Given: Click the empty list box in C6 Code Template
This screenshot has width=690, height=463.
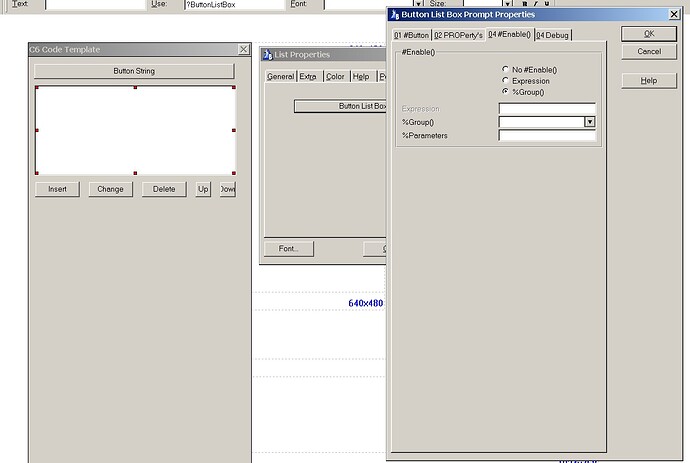Looking at the screenshot, I should pos(135,130).
